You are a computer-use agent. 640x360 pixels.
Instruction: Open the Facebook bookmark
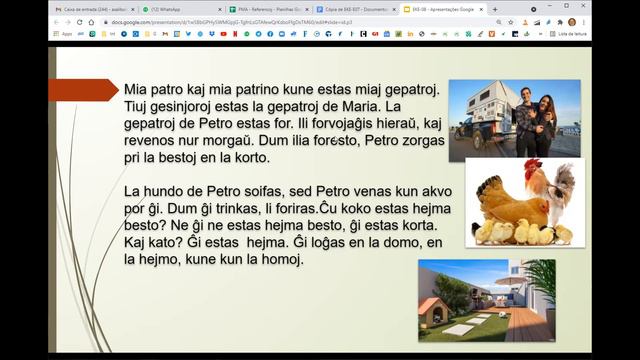pos(270,34)
